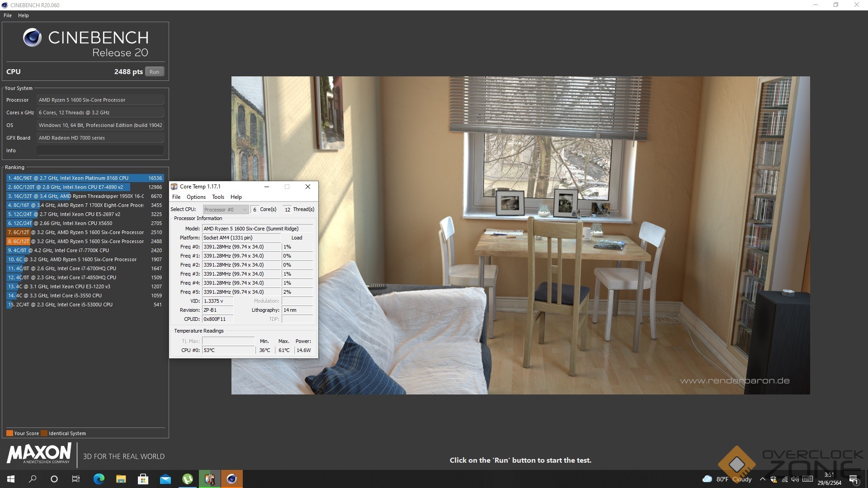Image resolution: width=868 pixels, height=488 pixels.
Task: Open Task View icon
Action: pyautogui.click(x=76, y=479)
